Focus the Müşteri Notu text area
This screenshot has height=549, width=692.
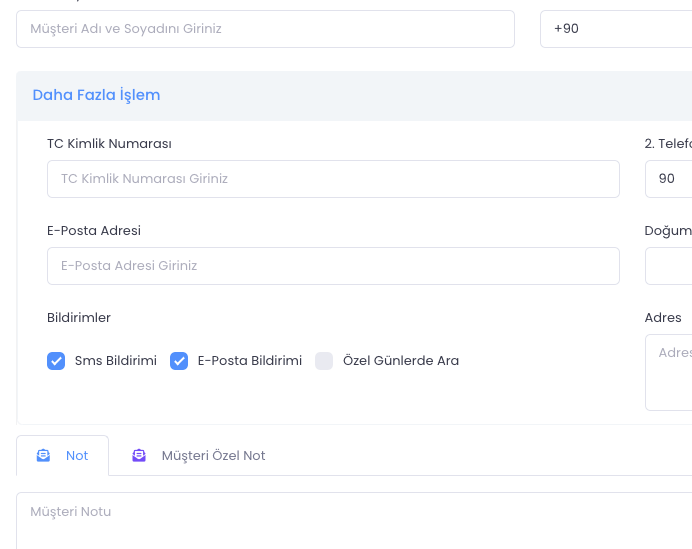tap(350, 520)
